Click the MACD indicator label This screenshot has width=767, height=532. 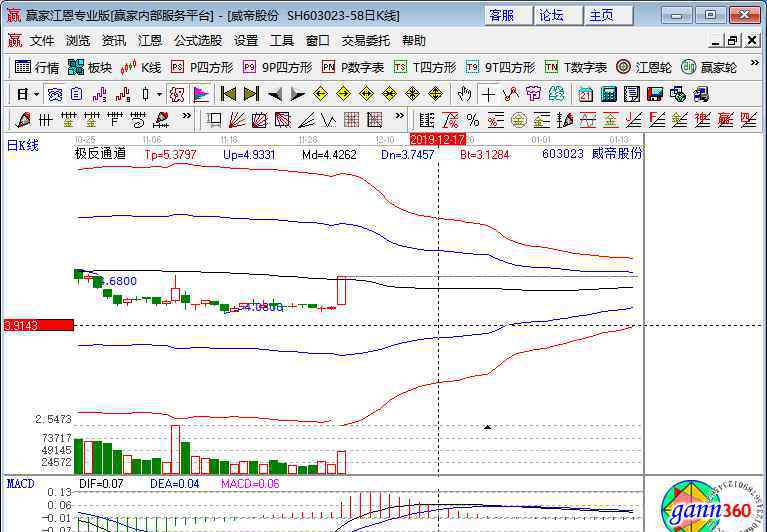(21, 484)
